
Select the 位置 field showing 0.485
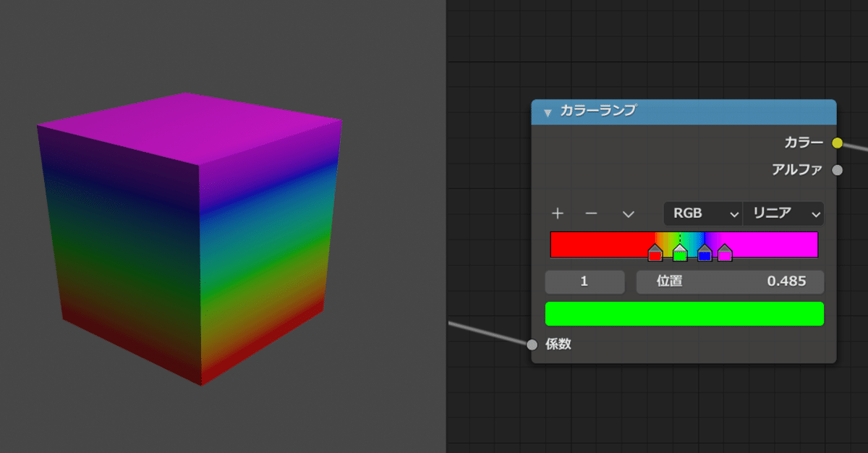point(731,281)
